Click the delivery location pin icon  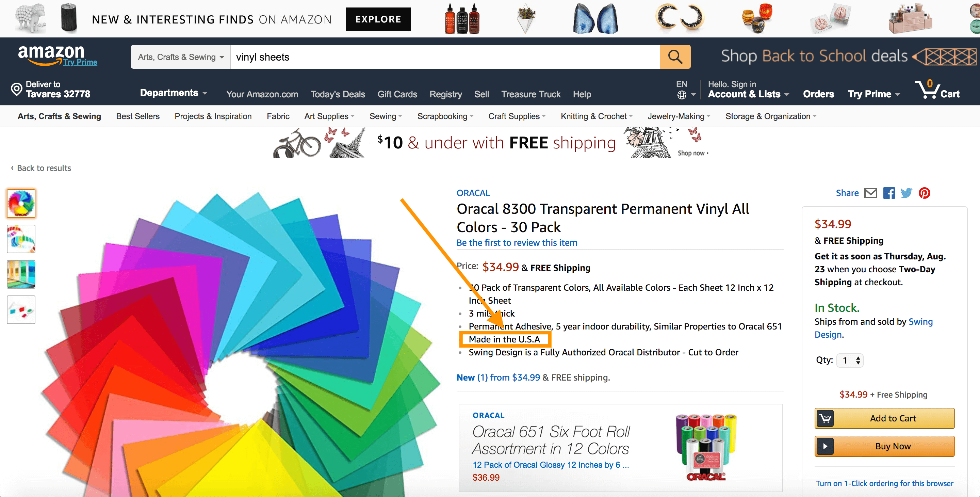point(16,90)
